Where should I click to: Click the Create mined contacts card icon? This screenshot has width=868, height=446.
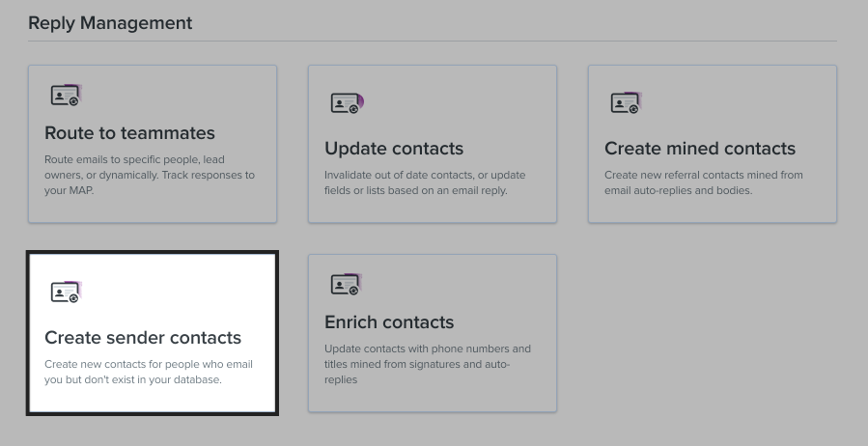[626, 103]
